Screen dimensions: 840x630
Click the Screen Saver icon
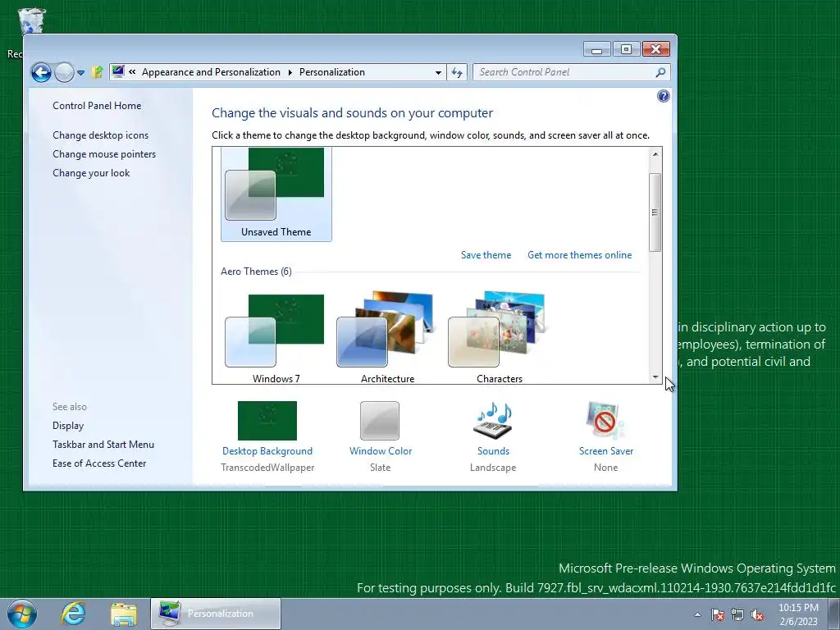tap(606, 421)
